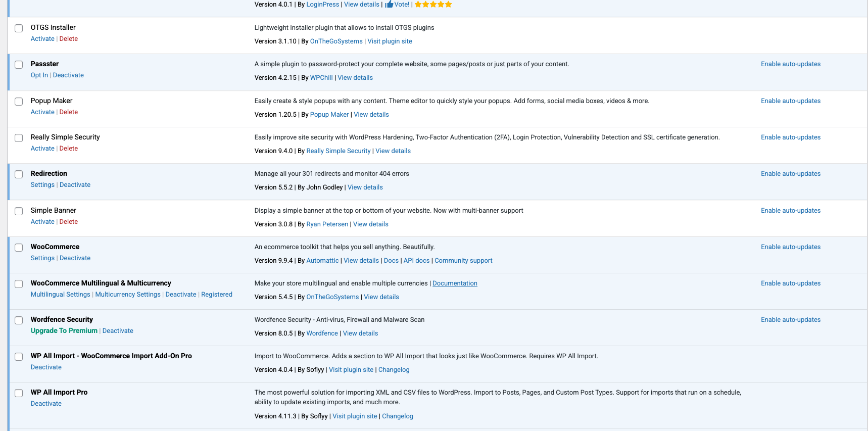Open the Automattic author link

(x=323, y=261)
